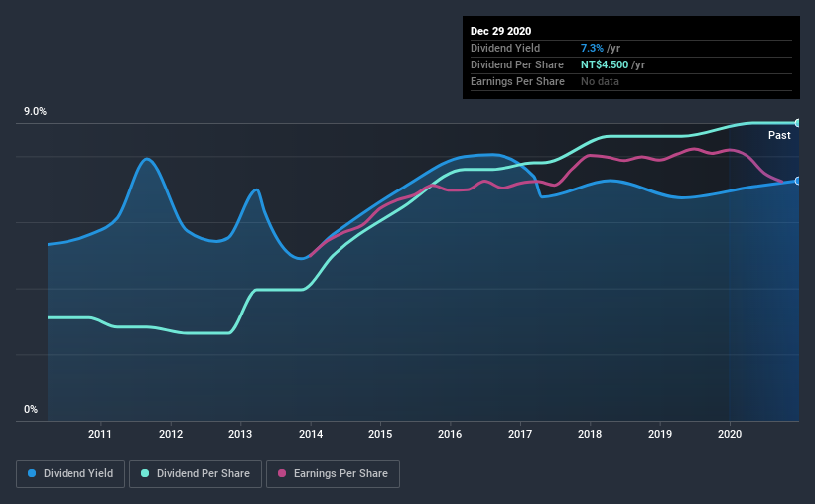Click the Dec 29 2020 tooltip date

click(500, 31)
